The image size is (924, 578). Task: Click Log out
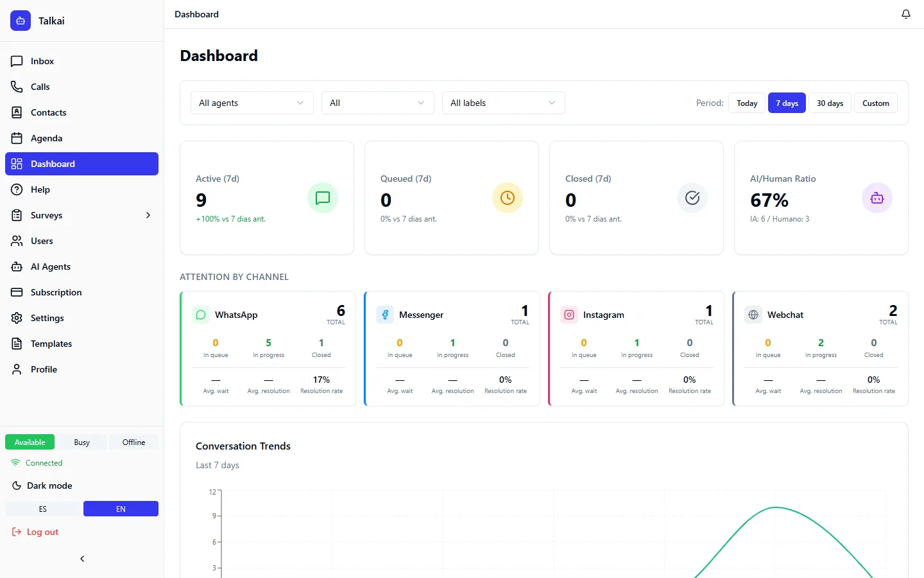point(36,532)
